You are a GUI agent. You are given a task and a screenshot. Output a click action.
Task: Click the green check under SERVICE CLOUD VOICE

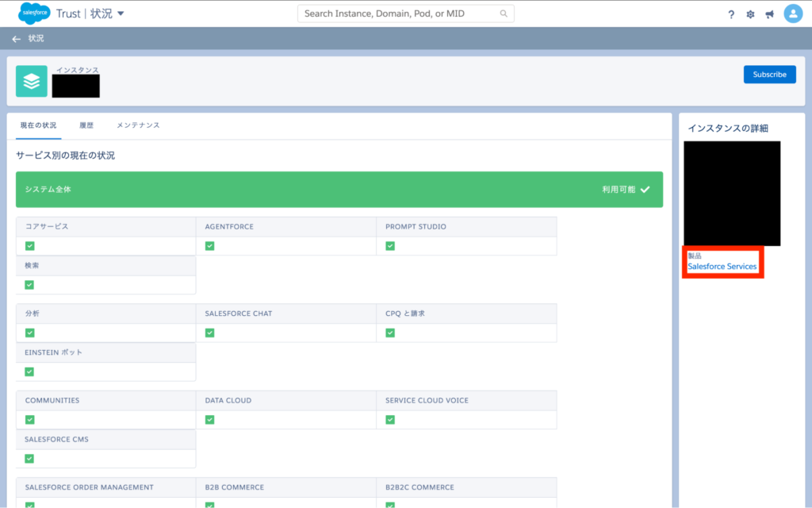click(390, 419)
